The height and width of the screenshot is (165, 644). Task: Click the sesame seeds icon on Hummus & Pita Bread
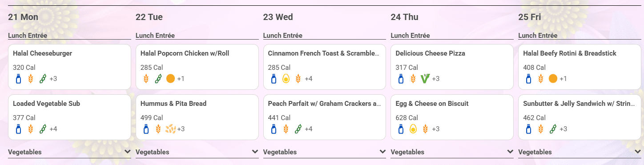[171, 129]
